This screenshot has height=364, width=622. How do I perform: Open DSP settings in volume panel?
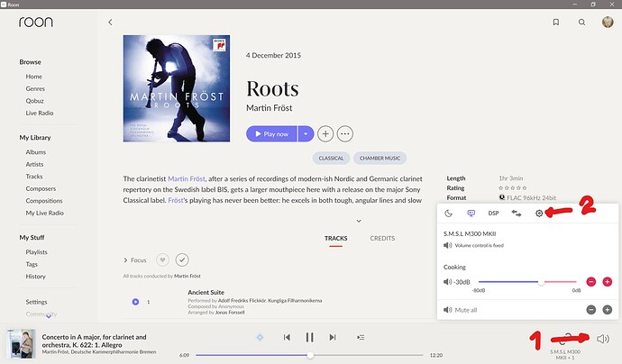(x=493, y=214)
